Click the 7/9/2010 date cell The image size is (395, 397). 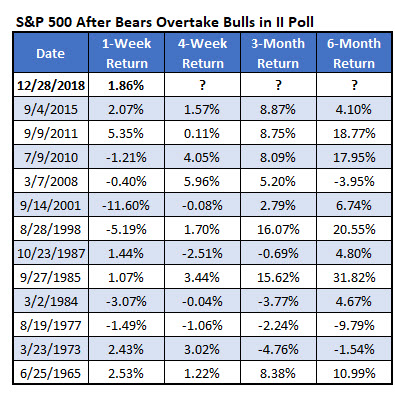click(51, 157)
